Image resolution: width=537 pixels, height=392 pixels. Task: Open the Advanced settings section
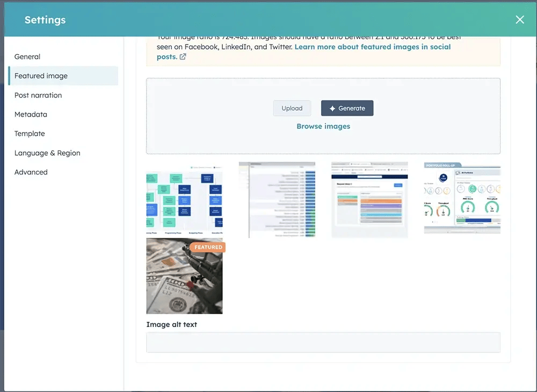pyautogui.click(x=31, y=172)
